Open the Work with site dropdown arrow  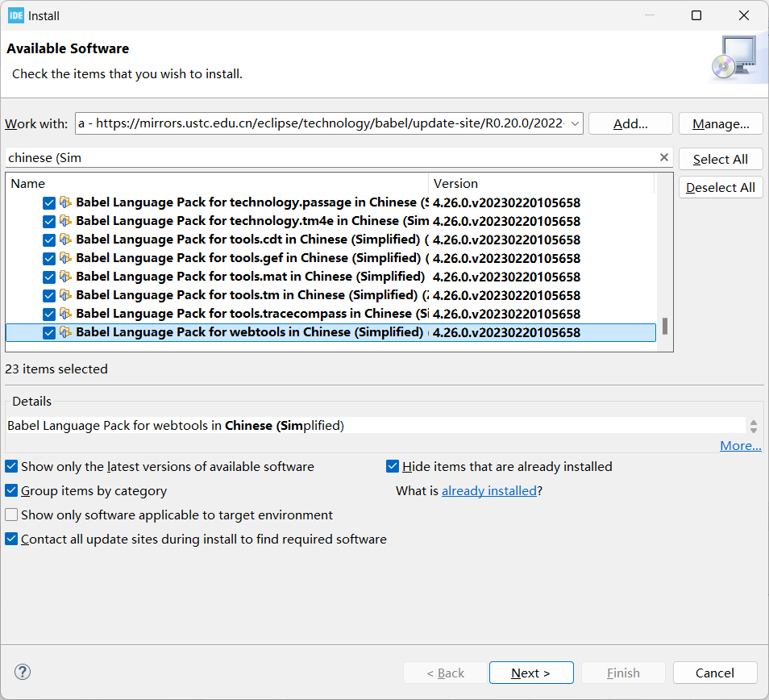[x=575, y=123]
